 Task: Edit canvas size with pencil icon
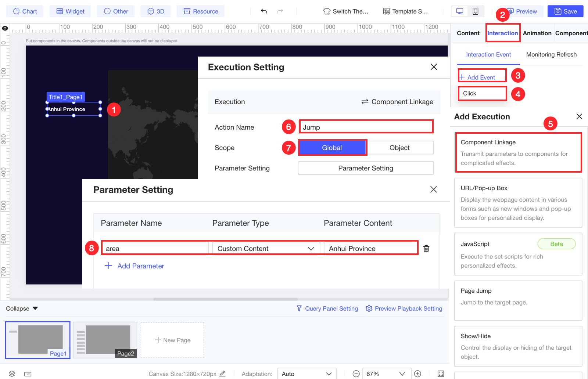222,373
